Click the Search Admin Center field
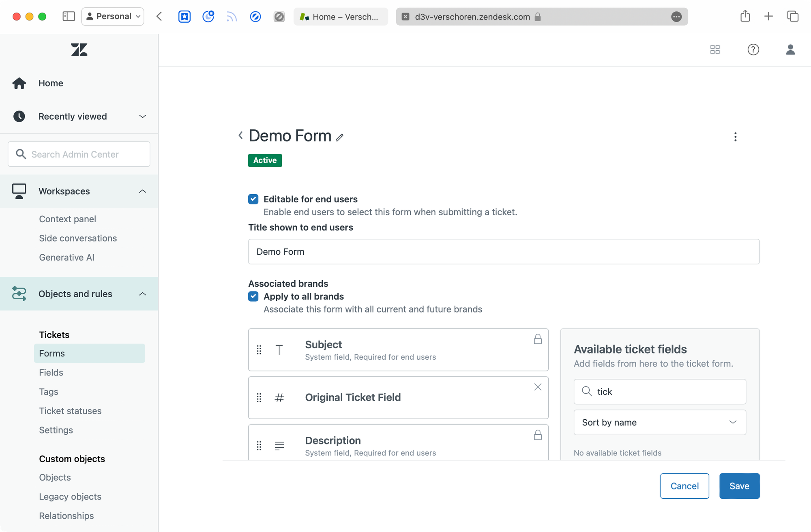The height and width of the screenshot is (532, 811). [79, 154]
